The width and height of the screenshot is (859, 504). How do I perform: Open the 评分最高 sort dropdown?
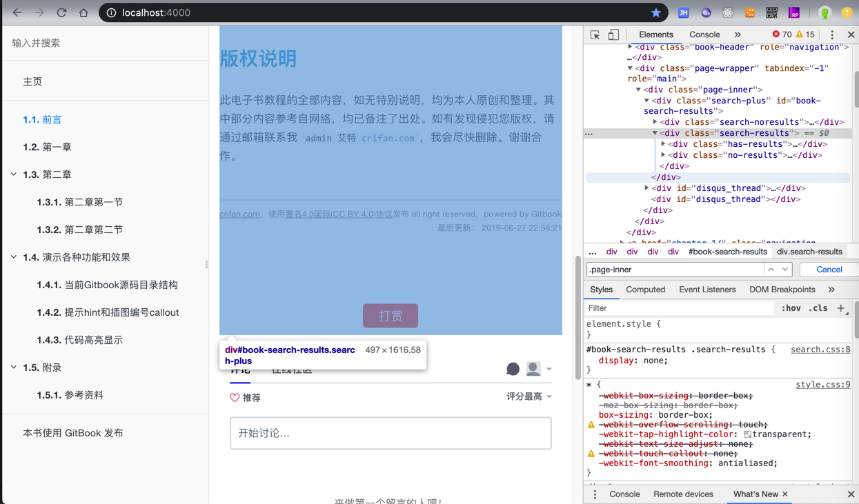[529, 396]
